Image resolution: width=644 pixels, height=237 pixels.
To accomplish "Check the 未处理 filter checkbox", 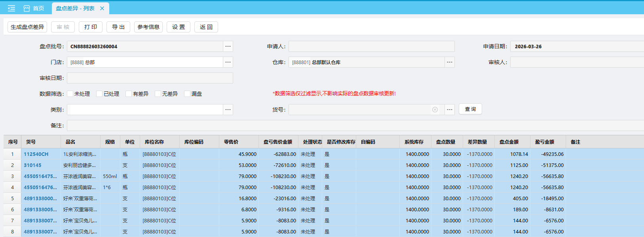I will pyautogui.click(x=70, y=94).
